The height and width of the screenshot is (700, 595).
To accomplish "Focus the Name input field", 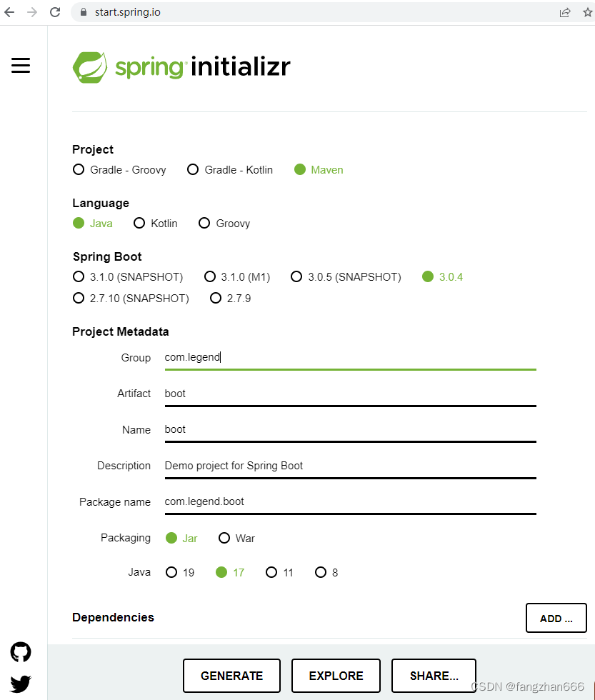I will tap(351, 430).
